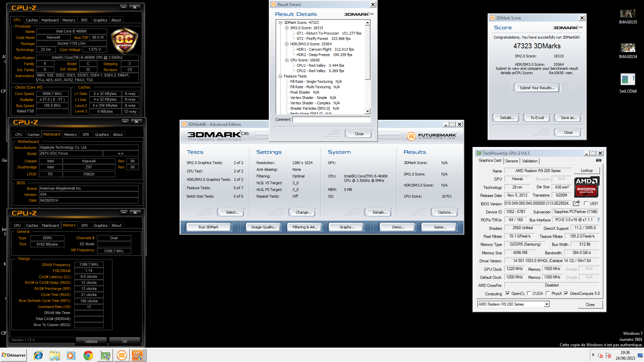Click Change... under Settings
644x362 pixels.
(x=303, y=212)
